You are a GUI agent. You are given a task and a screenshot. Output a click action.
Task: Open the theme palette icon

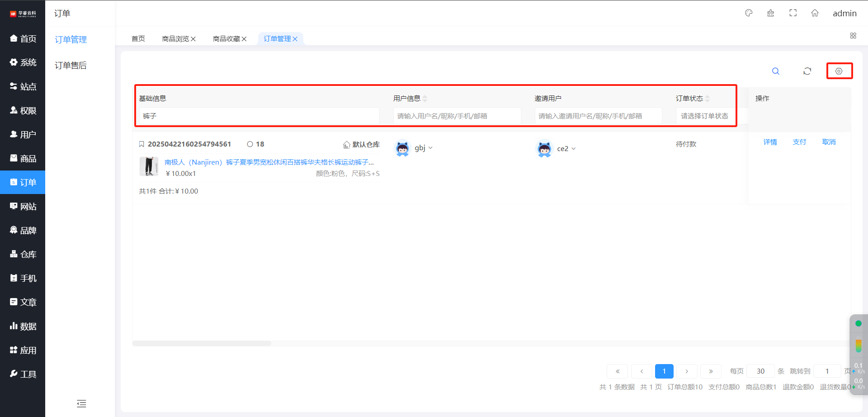[749, 13]
